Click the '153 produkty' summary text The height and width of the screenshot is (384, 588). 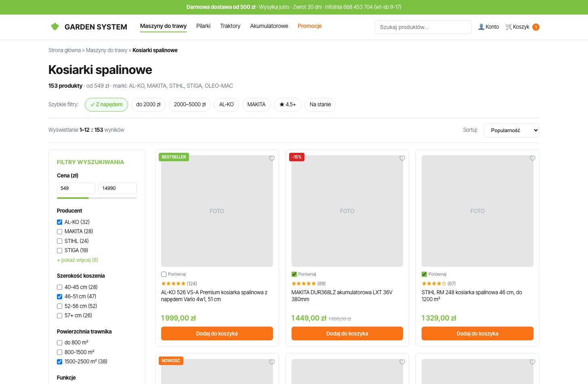(65, 86)
